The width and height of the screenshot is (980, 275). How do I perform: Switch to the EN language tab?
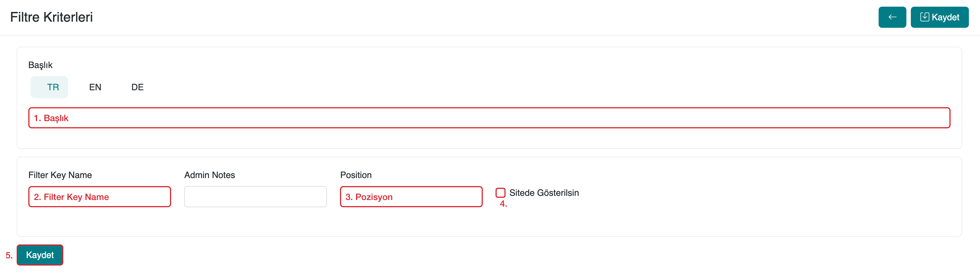tap(95, 87)
